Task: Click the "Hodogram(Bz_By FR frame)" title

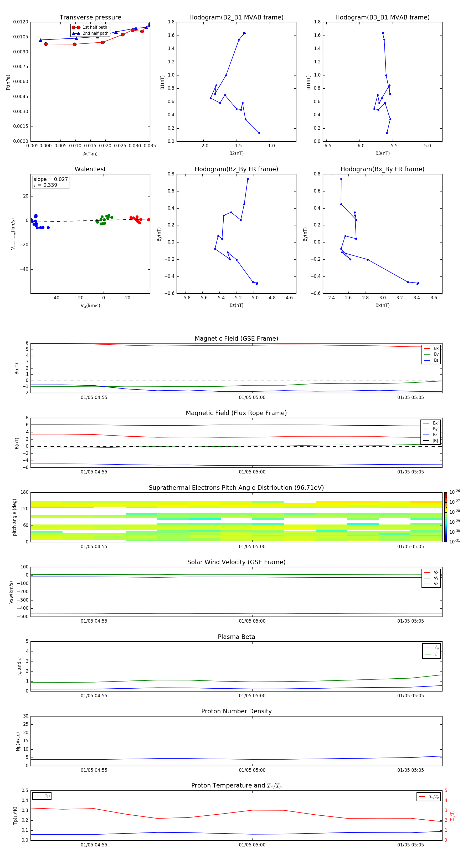Action: point(236,169)
